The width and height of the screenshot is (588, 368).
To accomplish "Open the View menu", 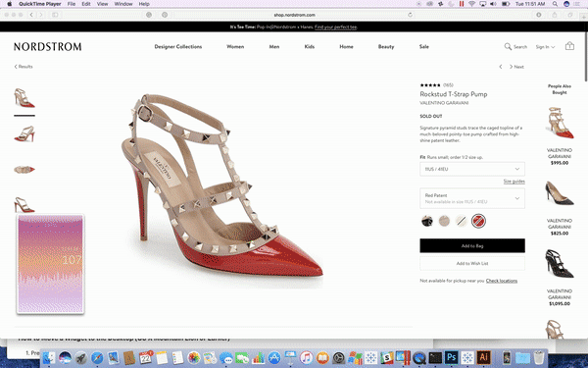I will pyautogui.click(x=102, y=4).
